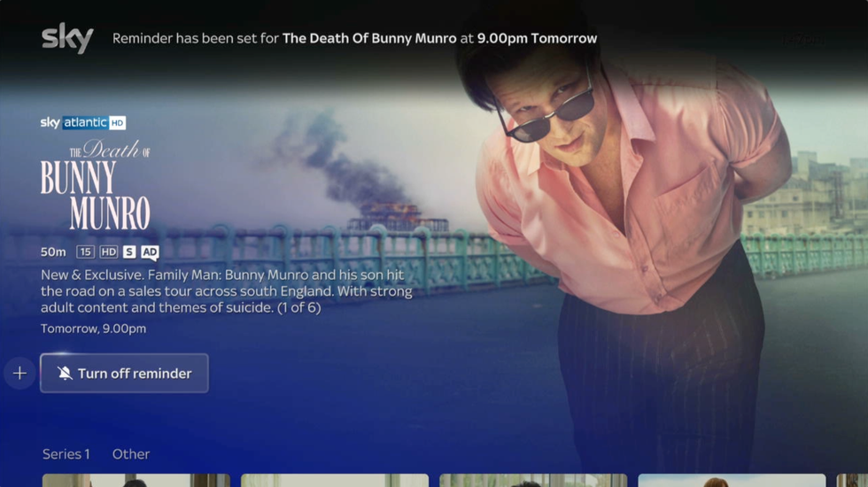
Task: Click the Sky Atlantic HD channel logo
Action: coord(83,123)
